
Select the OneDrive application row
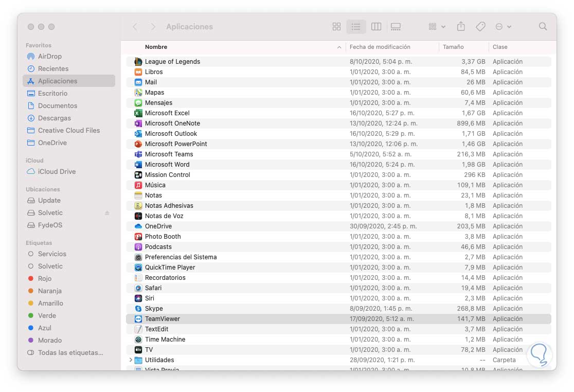(338, 226)
